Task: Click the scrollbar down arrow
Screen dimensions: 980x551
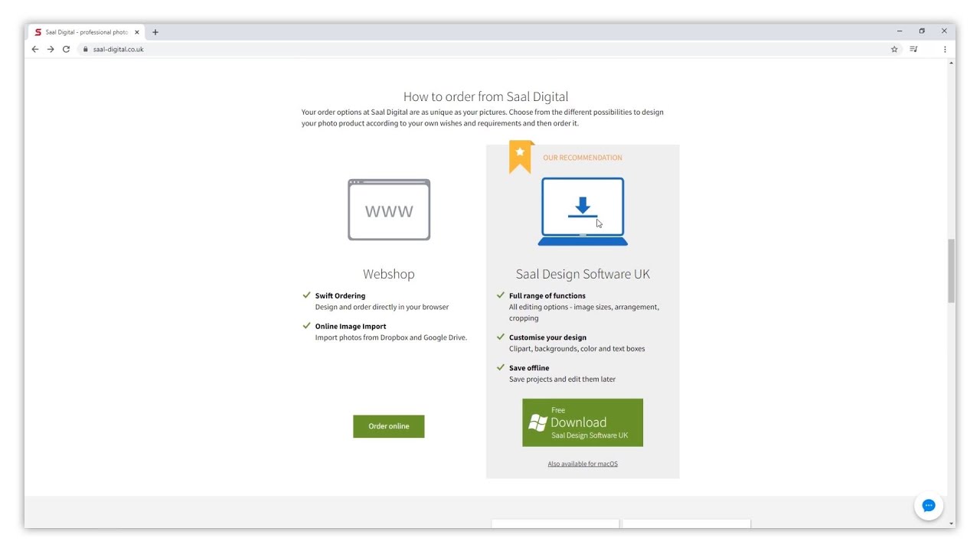Action: click(x=952, y=523)
